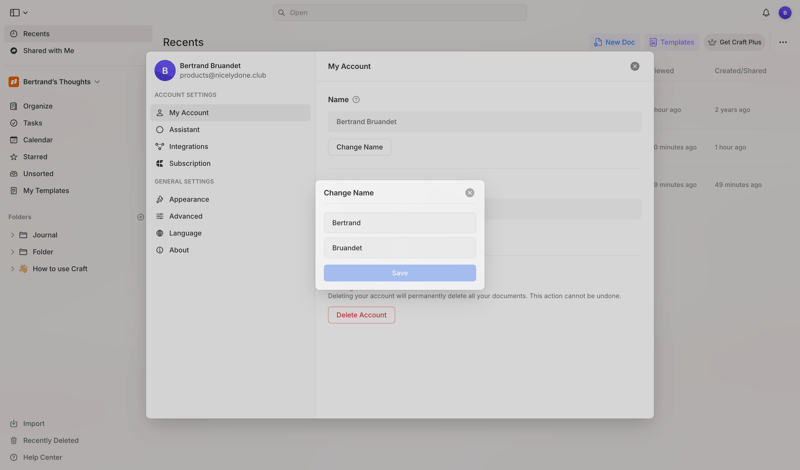Expand the folder named Folder

coord(12,252)
